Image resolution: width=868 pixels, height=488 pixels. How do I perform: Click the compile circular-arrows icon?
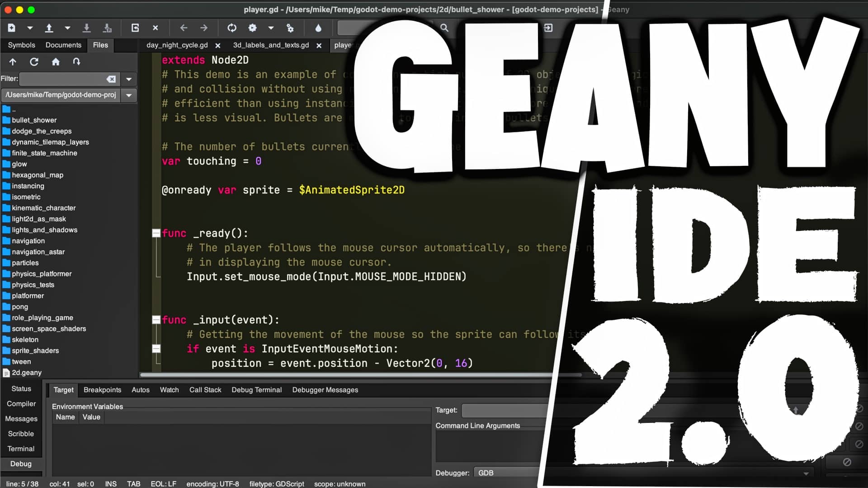(x=232, y=28)
